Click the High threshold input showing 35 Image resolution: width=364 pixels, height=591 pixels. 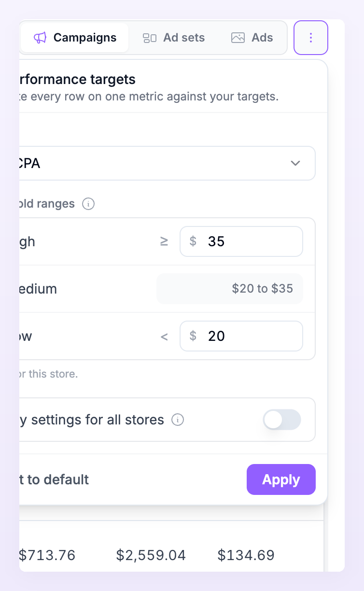tap(241, 241)
